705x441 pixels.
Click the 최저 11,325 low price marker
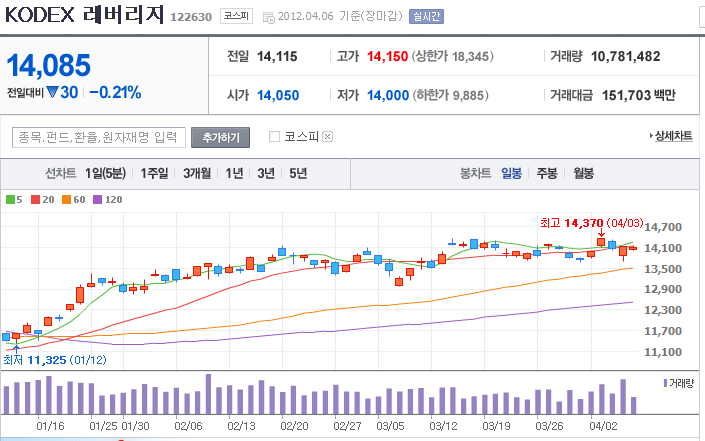click(55, 360)
